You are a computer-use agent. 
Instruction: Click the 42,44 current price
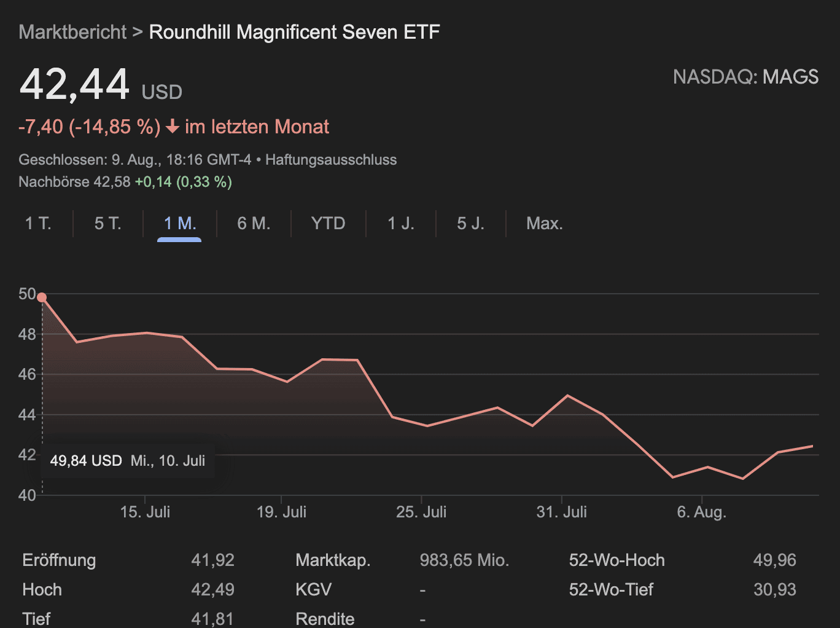pyautogui.click(x=75, y=84)
